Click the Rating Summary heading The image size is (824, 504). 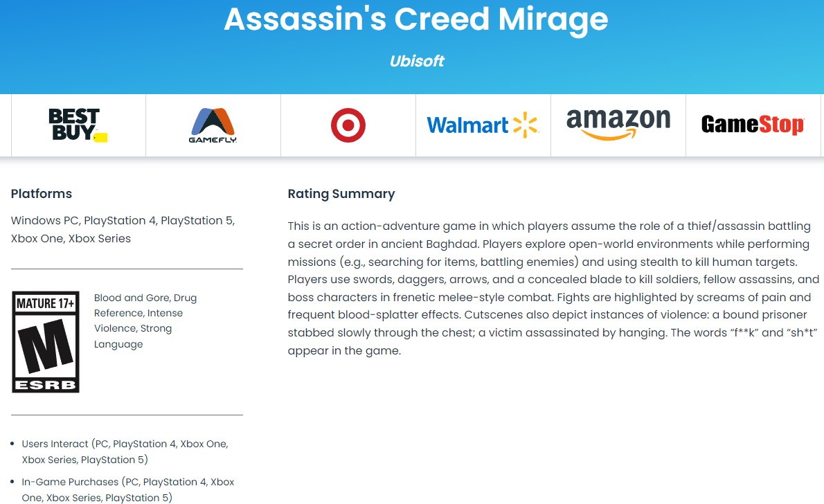[x=341, y=194]
